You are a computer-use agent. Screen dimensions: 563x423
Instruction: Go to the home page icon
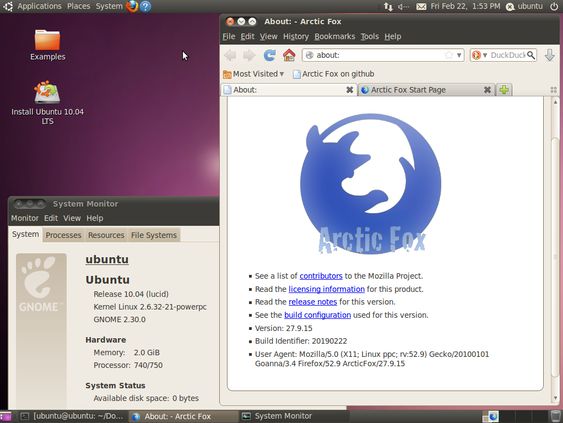pos(289,55)
